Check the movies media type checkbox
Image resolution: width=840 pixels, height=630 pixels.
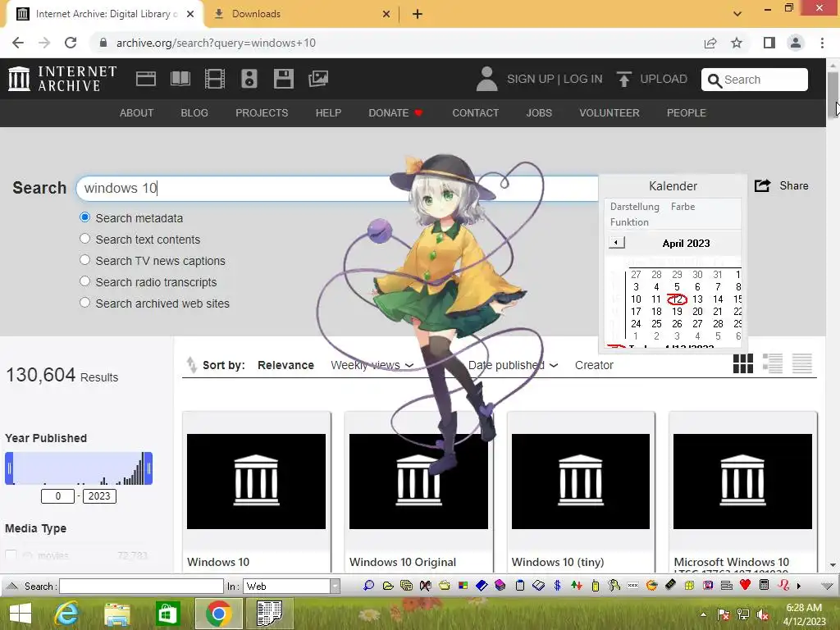[11, 555]
